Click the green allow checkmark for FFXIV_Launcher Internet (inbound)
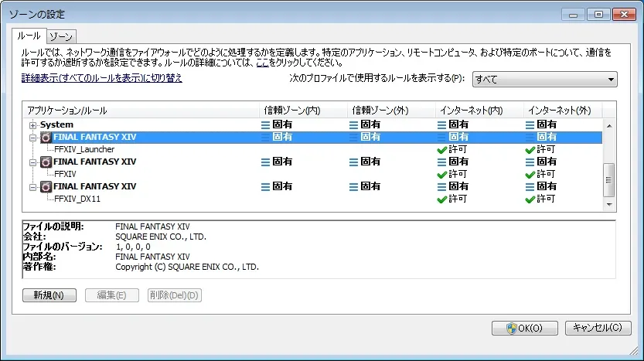The width and height of the screenshot is (644, 361). point(442,149)
